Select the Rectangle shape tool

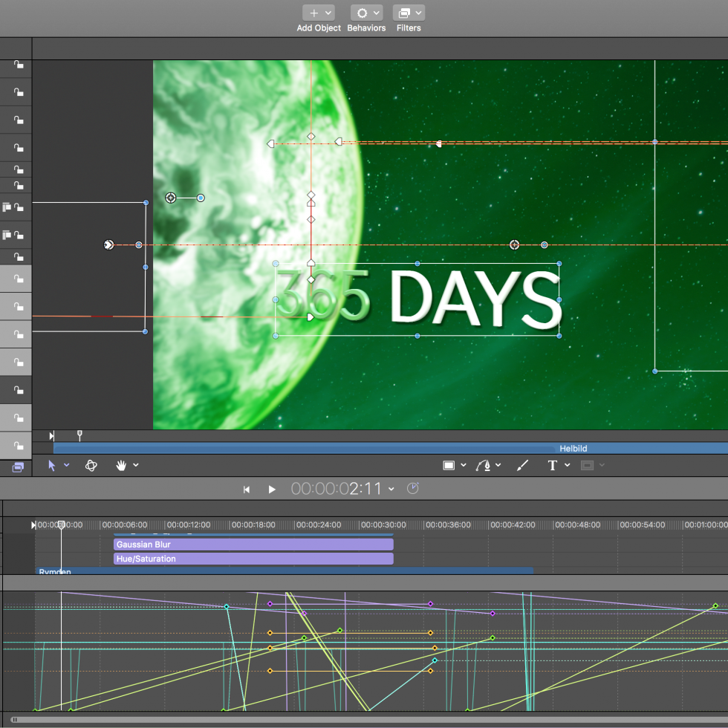tap(449, 465)
